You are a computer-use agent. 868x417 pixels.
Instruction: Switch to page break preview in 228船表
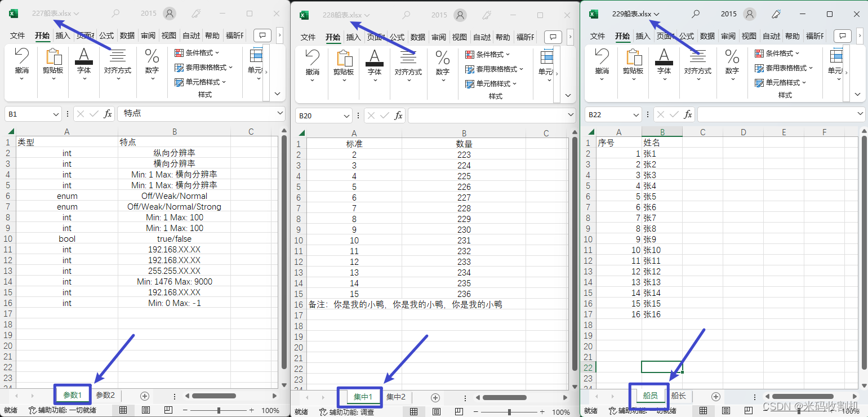(459, 412)
